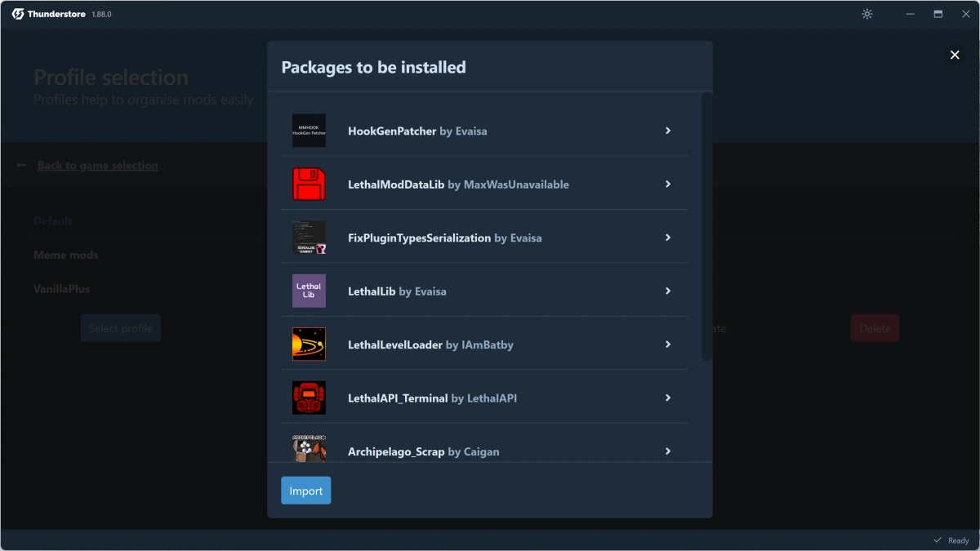Expand the FixPluginTypesSerialization row chevron

click(668, 238)
